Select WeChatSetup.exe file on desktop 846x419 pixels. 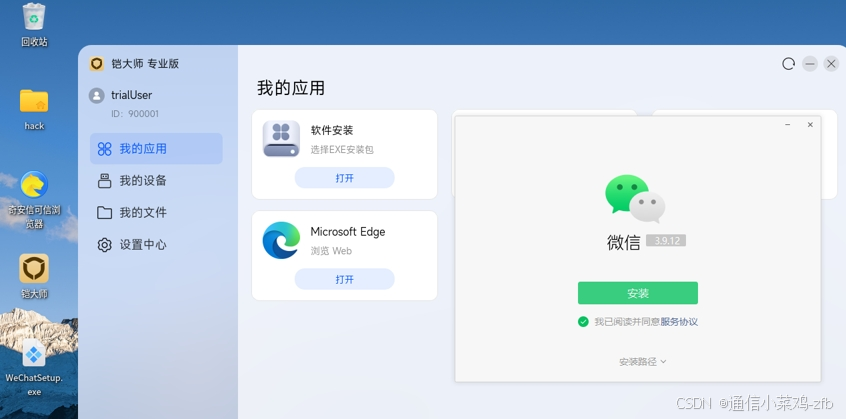[34, 354]
